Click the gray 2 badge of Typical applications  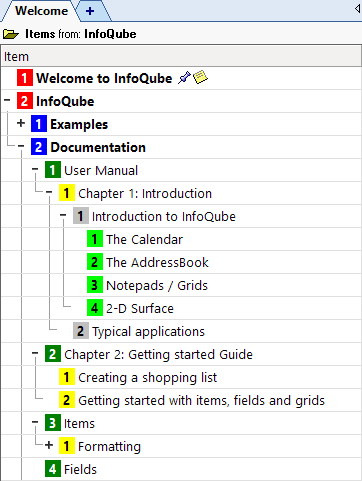click(x=81, y=331)
